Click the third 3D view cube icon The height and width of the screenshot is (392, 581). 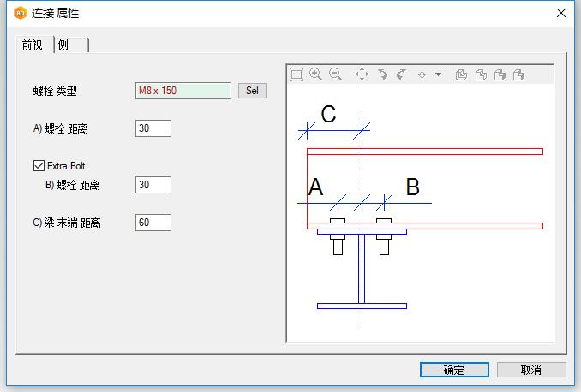point(500,74)
